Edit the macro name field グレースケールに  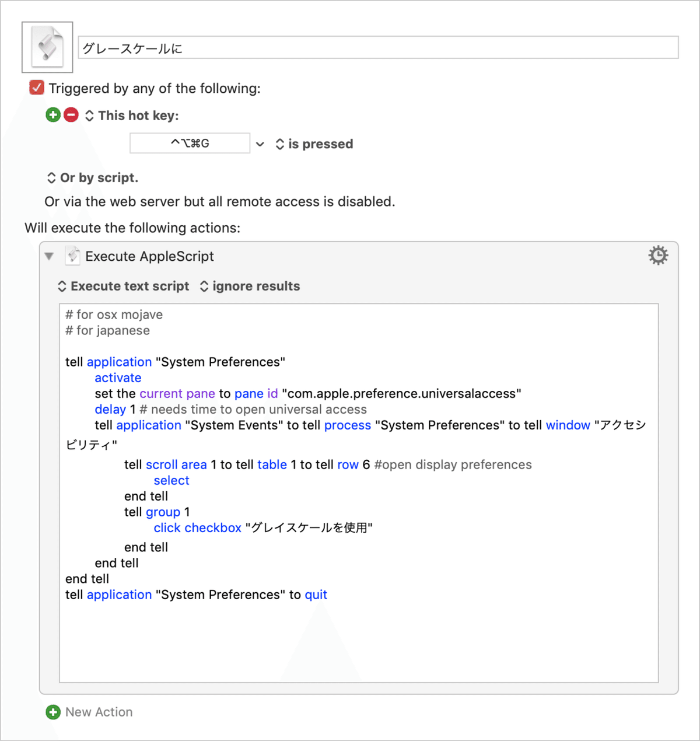point(378,47)
